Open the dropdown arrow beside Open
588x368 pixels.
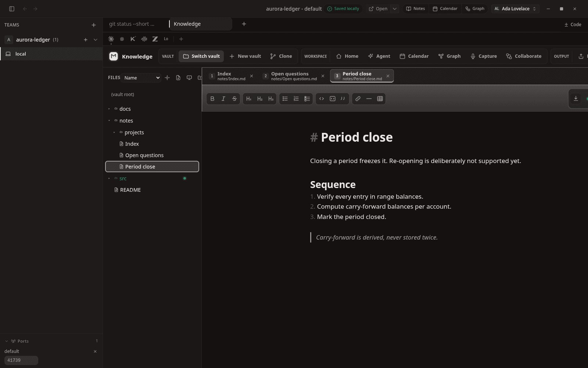(395, 9)
